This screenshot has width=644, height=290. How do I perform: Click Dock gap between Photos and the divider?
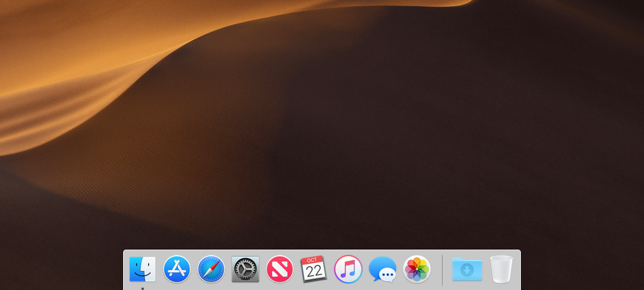pos(436,270)
